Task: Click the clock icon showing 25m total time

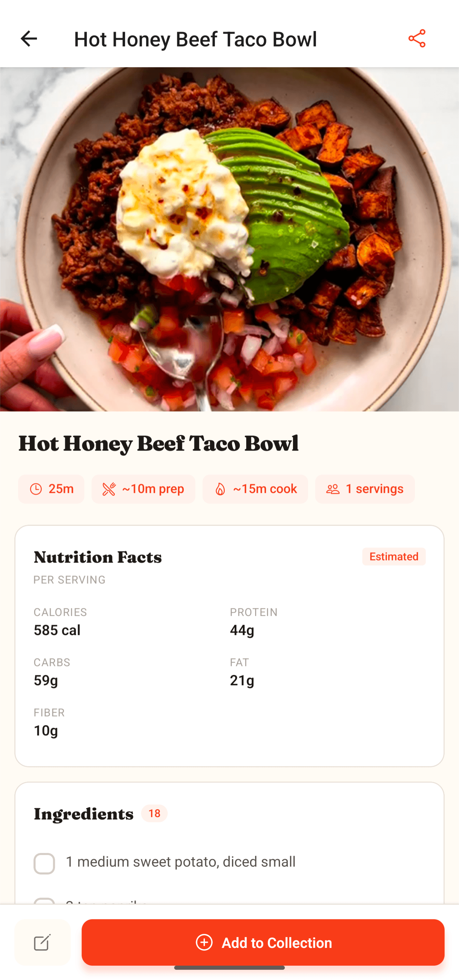Action: 36,489
